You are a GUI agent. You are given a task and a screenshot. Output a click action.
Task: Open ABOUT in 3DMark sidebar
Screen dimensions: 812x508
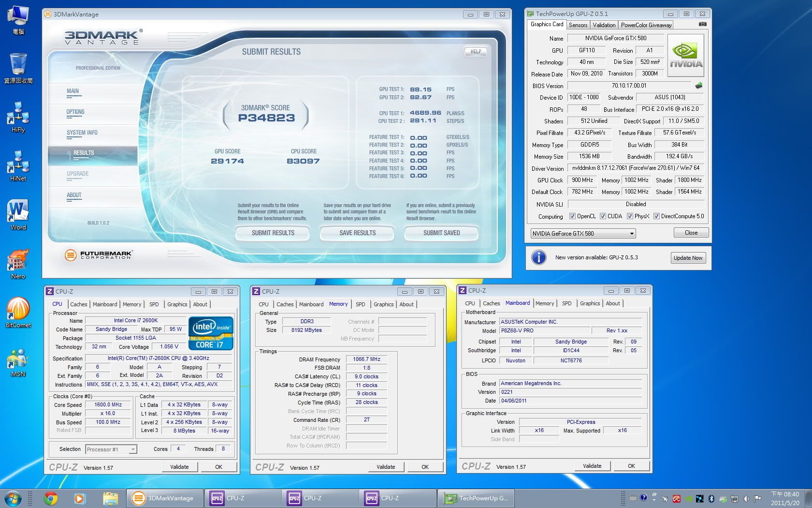coord(74,195)
